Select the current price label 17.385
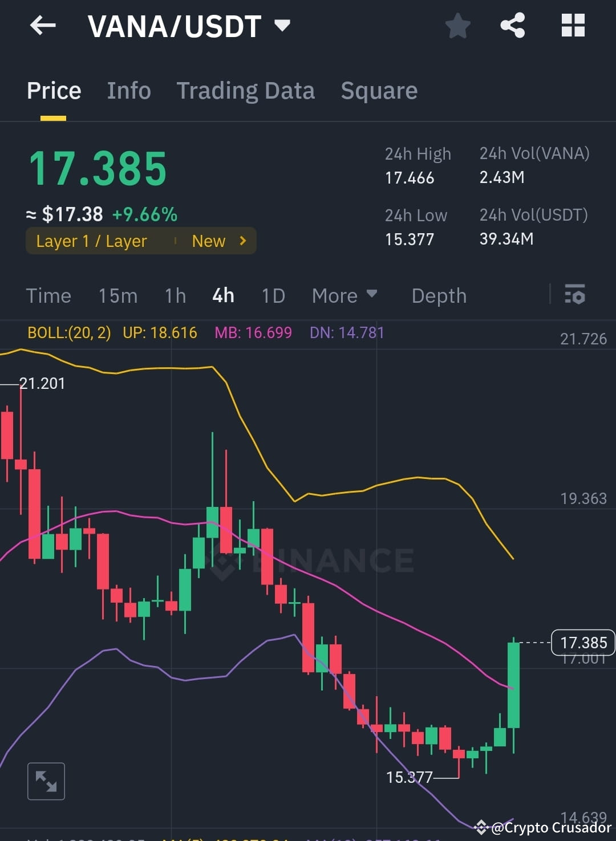This screenshot has width=616, height=841. point(582,643)
